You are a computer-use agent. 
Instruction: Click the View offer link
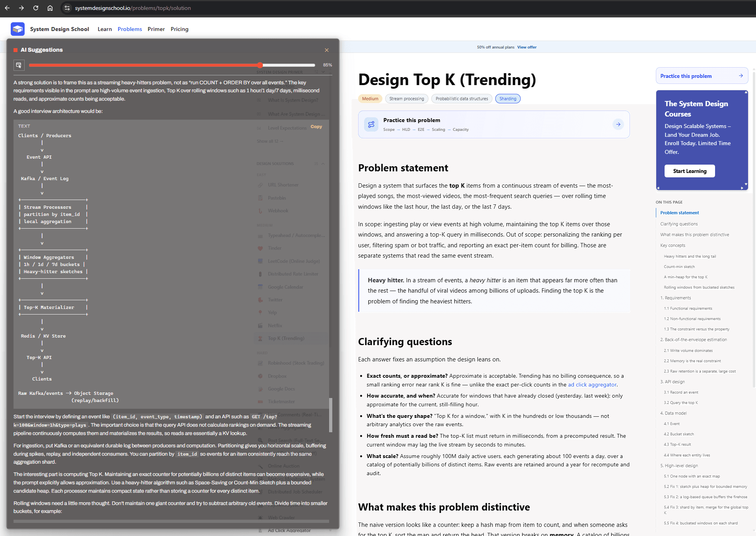tap(527, 47)
